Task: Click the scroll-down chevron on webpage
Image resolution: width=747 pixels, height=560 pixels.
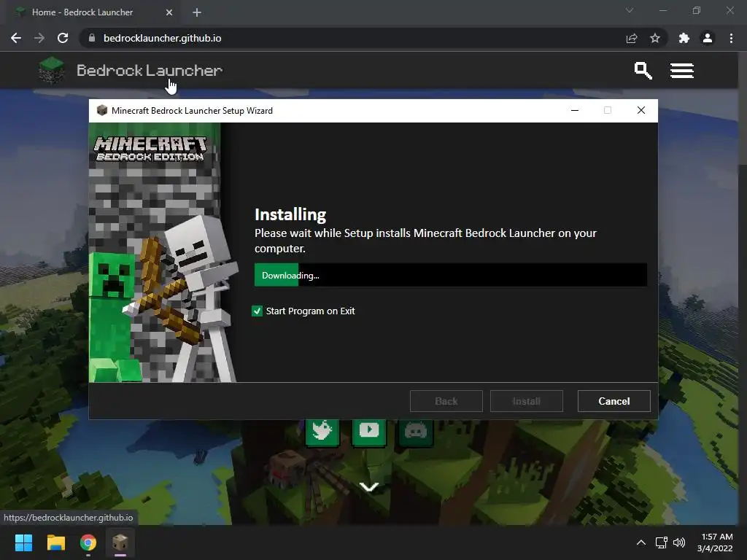Action: [369, 486]
